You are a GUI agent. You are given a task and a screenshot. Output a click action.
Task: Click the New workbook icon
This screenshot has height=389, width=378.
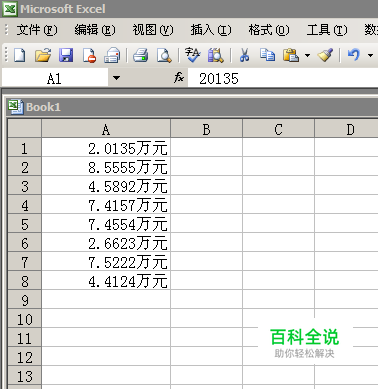click(19, 55)
